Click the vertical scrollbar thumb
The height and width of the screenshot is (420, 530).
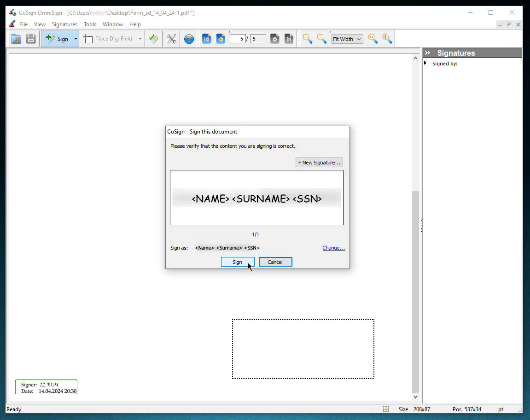[415, 292]
